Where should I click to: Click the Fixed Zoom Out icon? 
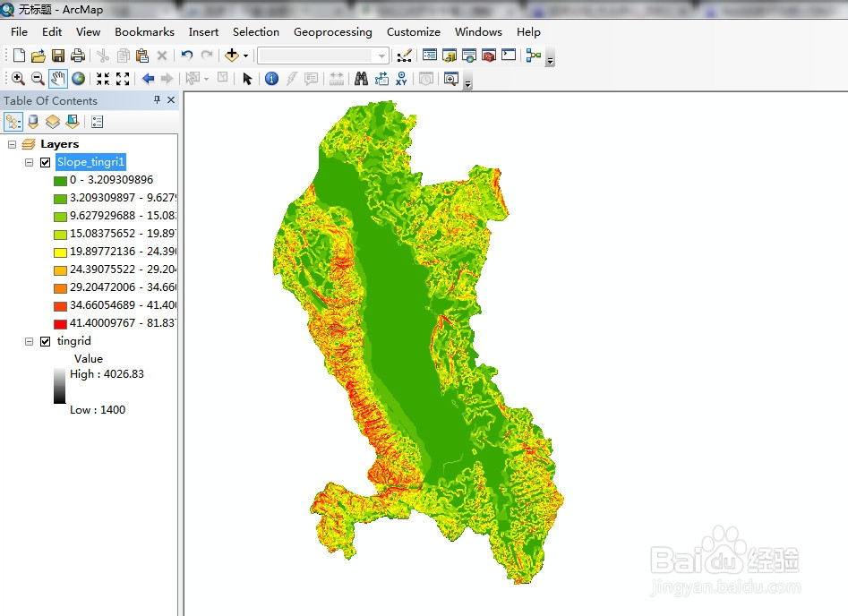(x=123, y=79)
